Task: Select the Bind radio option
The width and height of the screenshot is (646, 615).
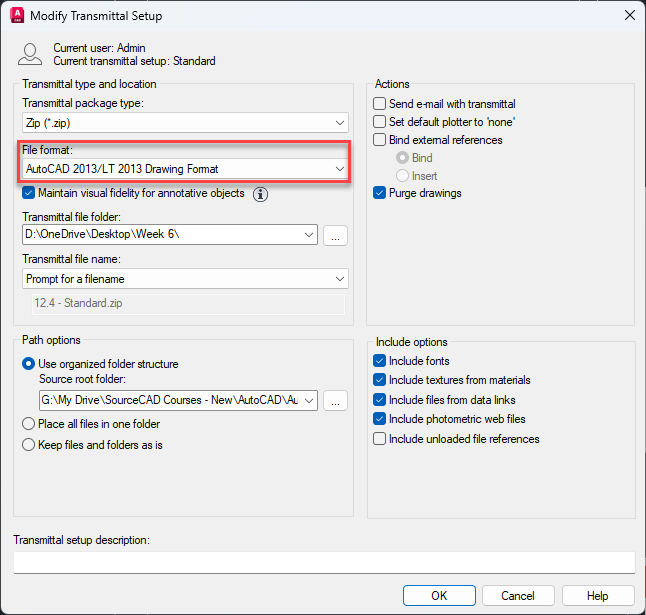Action: [414, 158]
